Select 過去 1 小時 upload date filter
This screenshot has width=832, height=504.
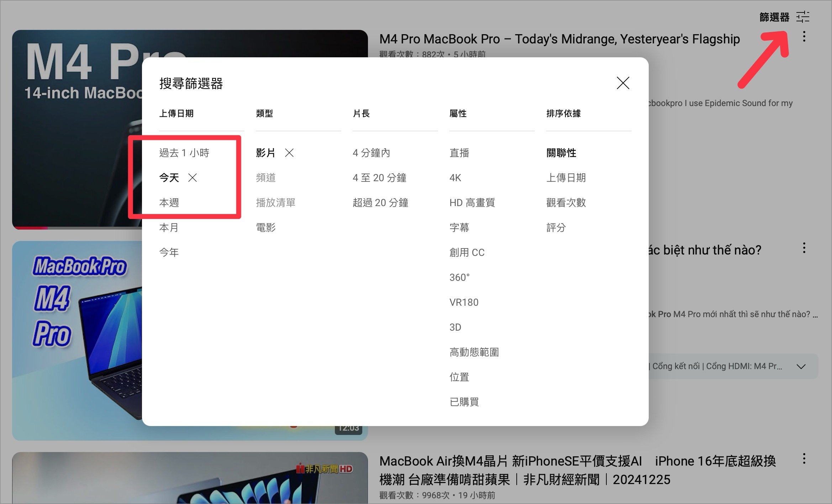(184, 153)
